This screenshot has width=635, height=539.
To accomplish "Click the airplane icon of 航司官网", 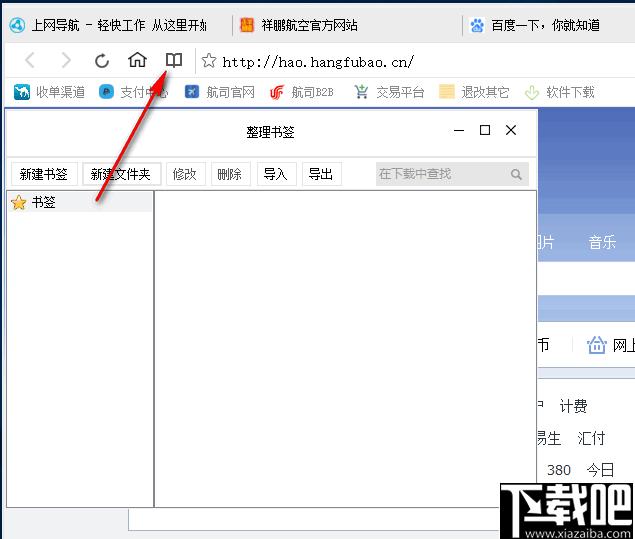I will (x=192, y=92).
